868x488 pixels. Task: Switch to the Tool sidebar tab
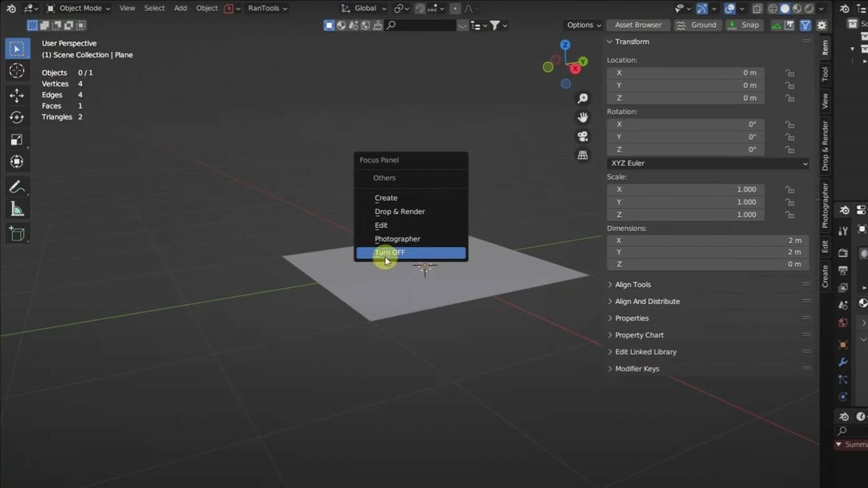pyautogui.click(x=825, y=73)
